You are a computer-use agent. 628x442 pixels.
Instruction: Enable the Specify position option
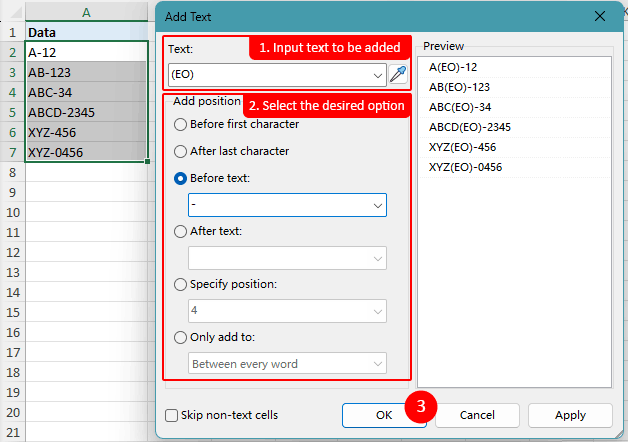(x=181, y=285)
